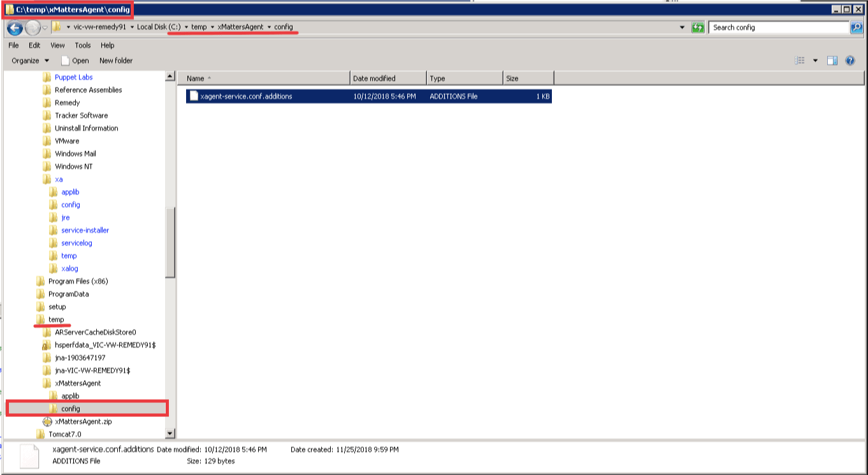Open dropdown arrow after xMattersAgent breadcrumb
Screen dimensions: 868x475
click(x=270, y=27)
